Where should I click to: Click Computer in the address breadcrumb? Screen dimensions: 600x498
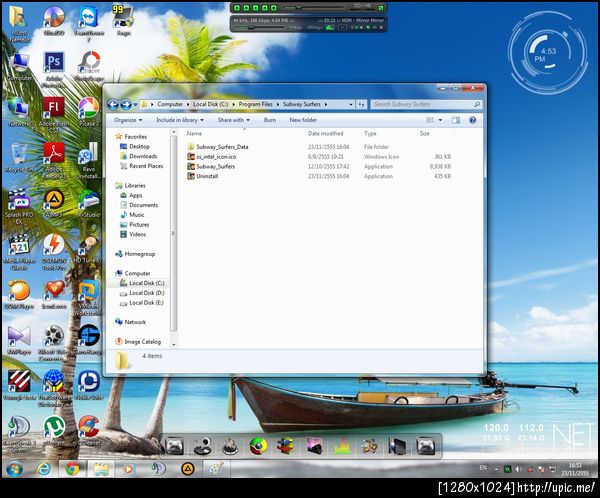pyautogui.click(x=170, y=104)
